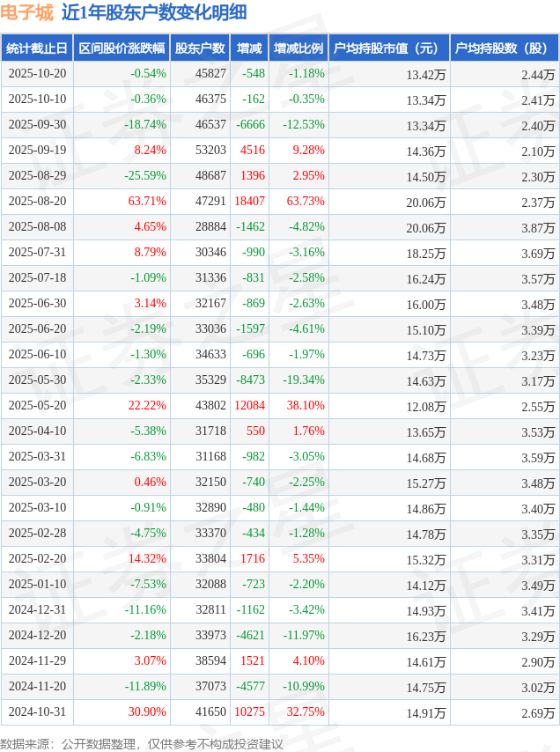Click the 数据来源 disclaimer footer text

click(142, 744)
